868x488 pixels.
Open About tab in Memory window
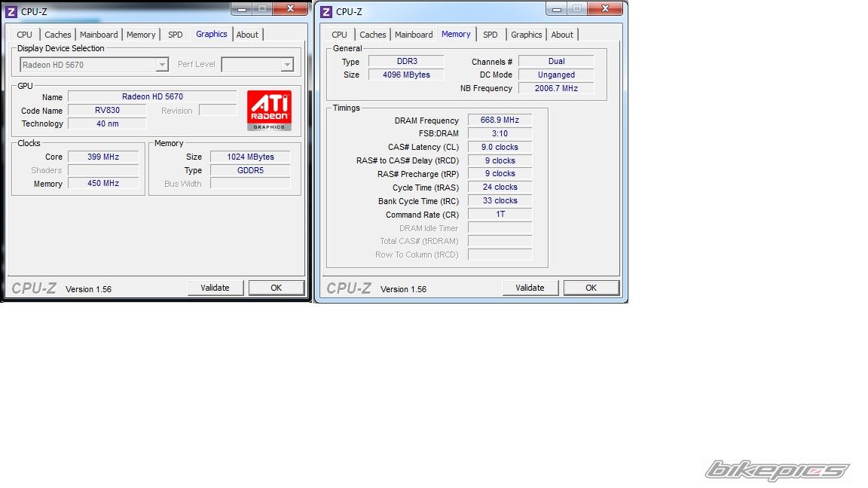[562, 35]
